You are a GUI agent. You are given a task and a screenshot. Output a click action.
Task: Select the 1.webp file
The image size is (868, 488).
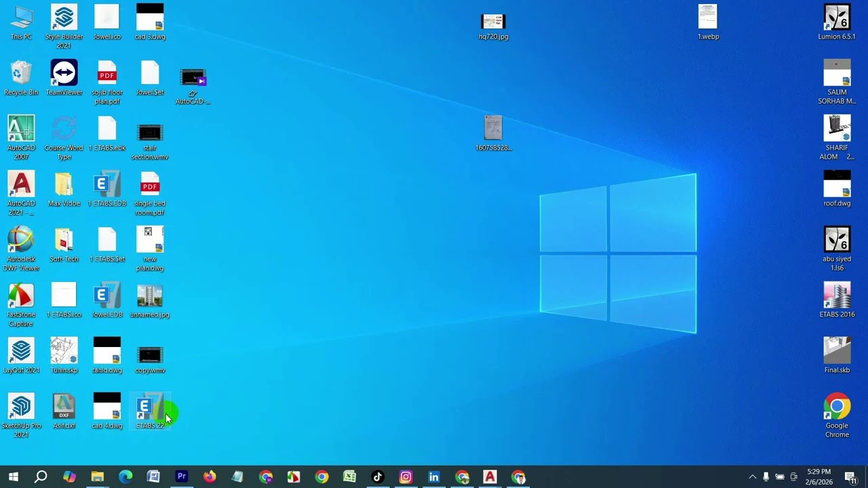pyautogui.click(x=708, y=22)
